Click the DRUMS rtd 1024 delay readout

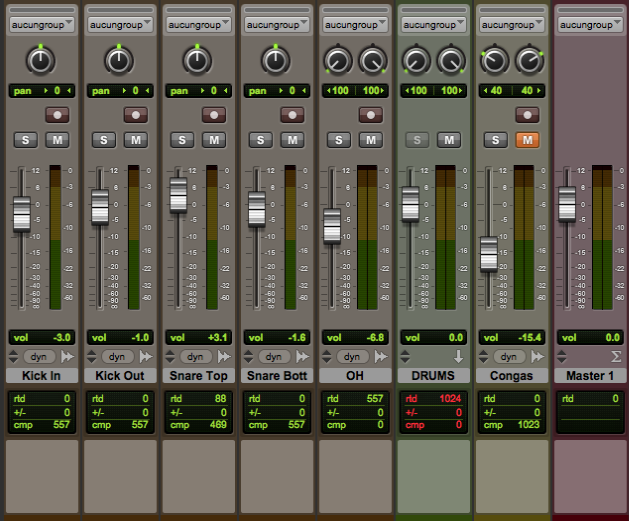click(x=433, y=399)
